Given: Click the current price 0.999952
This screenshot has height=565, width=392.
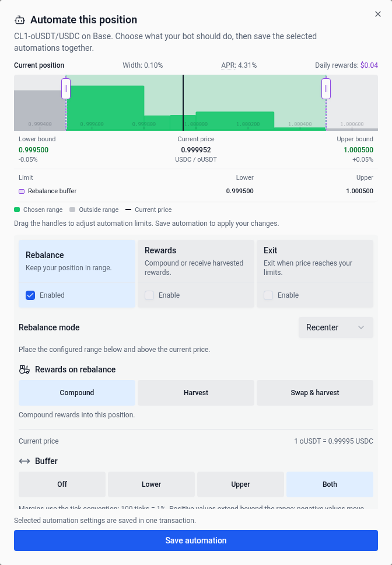Looking at the screenshot, I should point(196,150).
